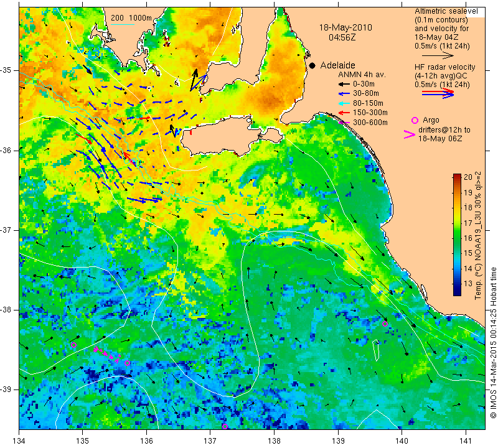Click the latitude axis label '-39'
Viewport: 498px width, 448px height.
coord(6,390)
